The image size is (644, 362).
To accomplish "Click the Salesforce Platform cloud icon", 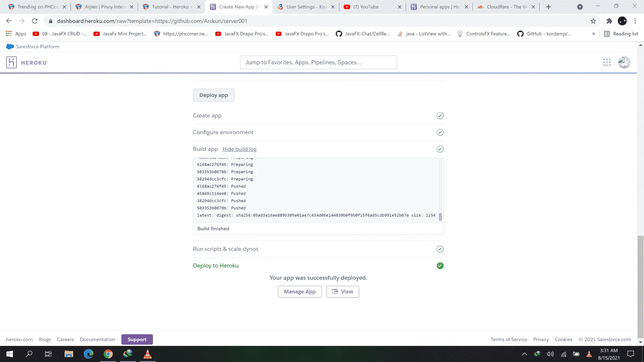I will point(10,47).
